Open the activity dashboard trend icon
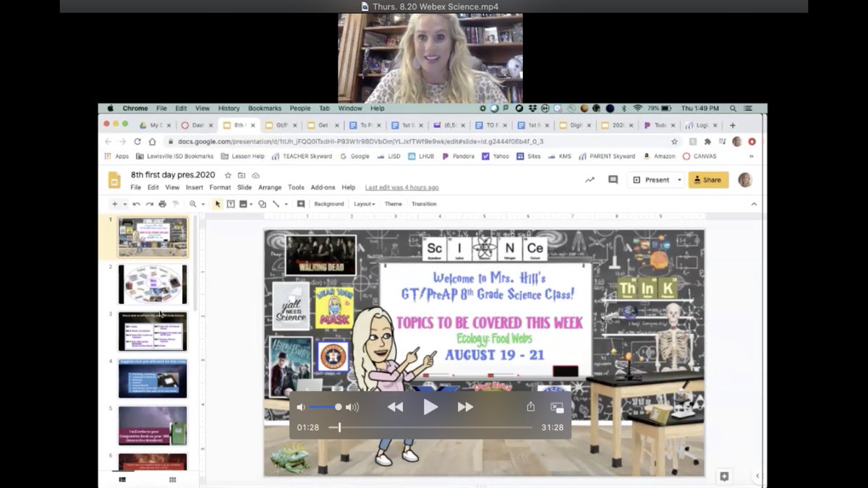Screen dimensions: 868x488 tap(590, 180)
